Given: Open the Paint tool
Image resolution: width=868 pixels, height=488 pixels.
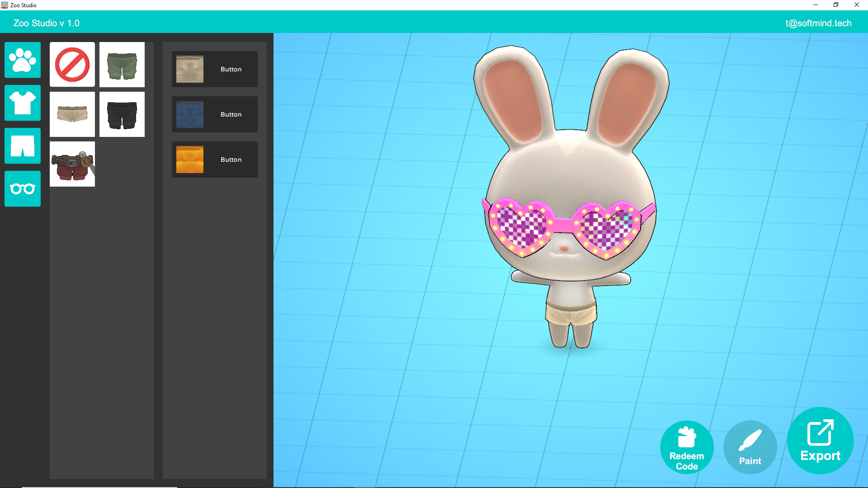Looking at the screenshot, I should click(x=750, y=447).
